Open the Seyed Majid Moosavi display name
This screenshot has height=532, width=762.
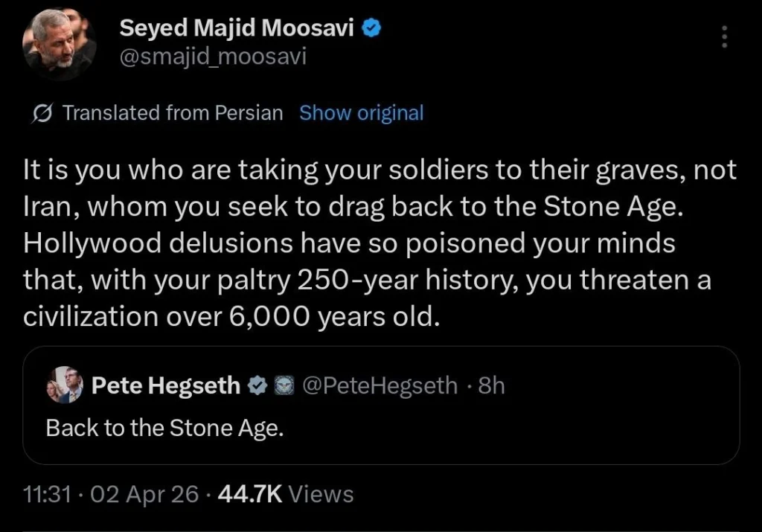click(238, 29)
